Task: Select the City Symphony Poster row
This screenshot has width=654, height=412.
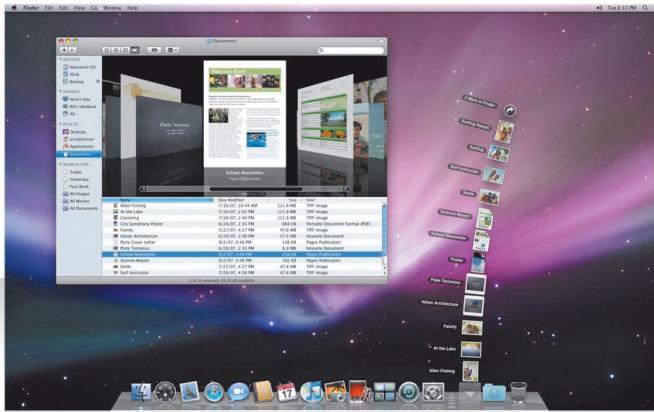Action: tap(242, 224)
